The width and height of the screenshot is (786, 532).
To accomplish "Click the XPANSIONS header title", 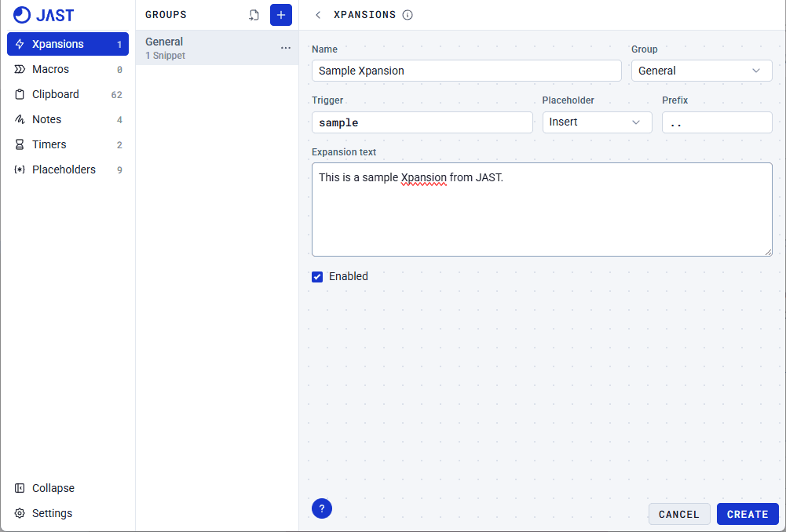I will pyautogui.click(x=365, y=15).
